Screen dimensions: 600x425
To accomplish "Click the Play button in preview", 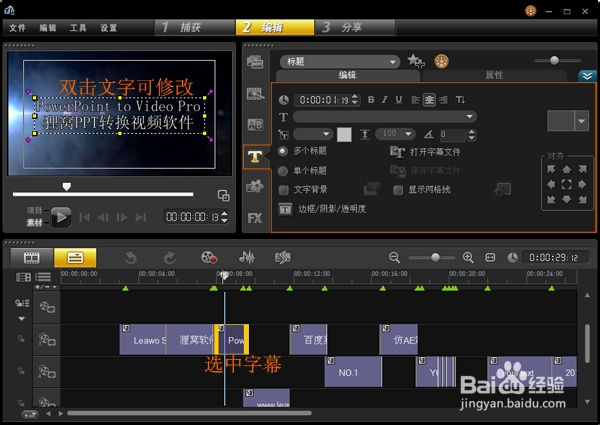I will pos(61,217).
